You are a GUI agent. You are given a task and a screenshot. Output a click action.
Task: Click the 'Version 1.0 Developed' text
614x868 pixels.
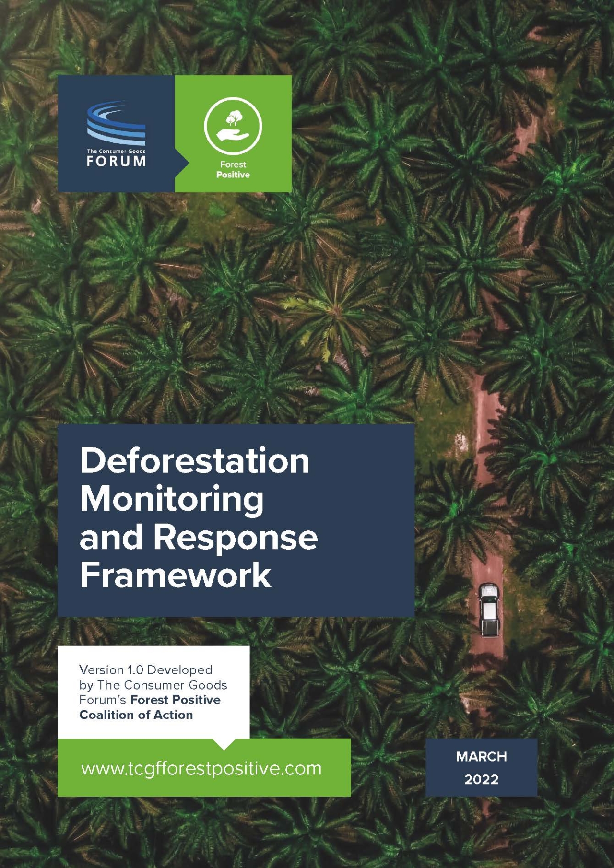click(146, 669)
